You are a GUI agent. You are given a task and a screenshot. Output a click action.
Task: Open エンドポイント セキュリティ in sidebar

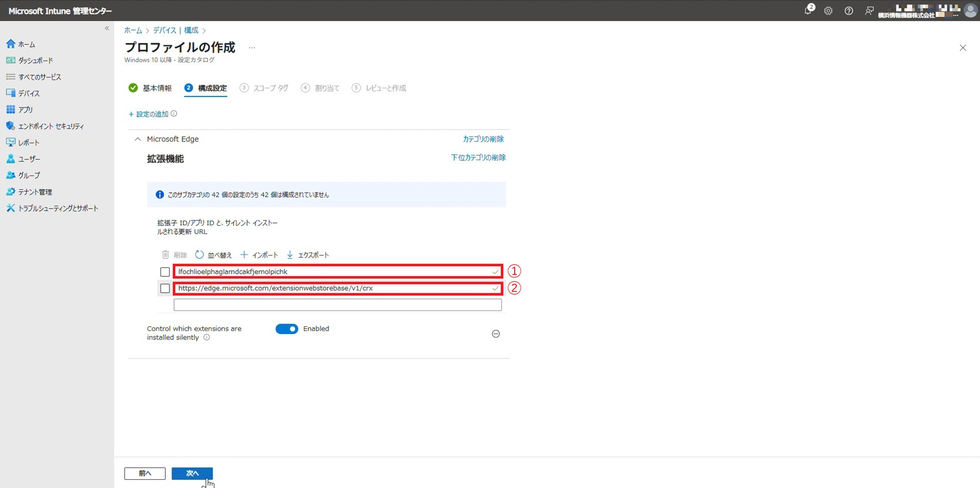click(51, 126)
